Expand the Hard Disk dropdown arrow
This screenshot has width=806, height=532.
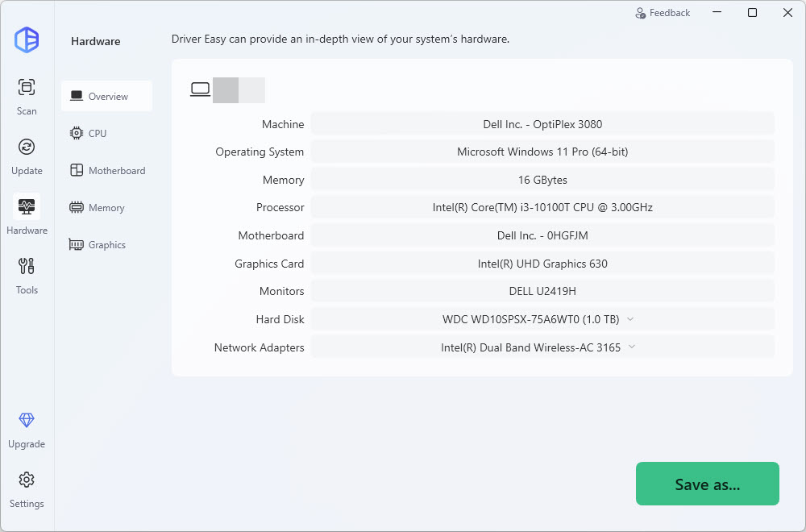pyautogui.click(x=630, y=319)
